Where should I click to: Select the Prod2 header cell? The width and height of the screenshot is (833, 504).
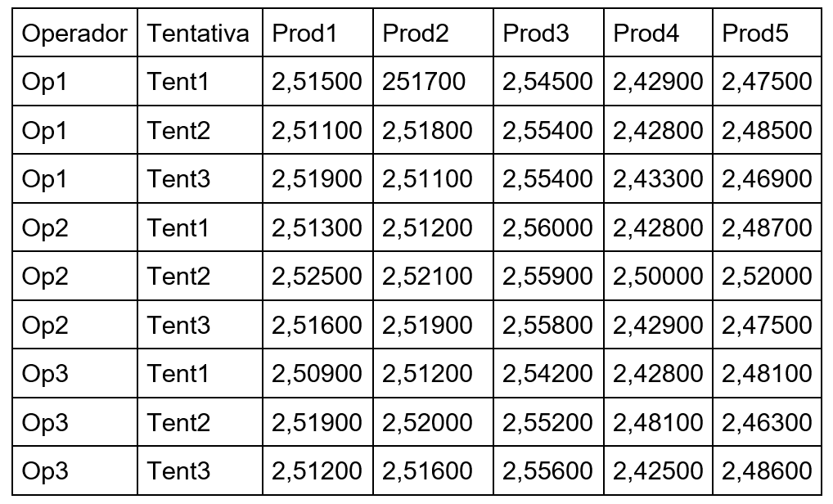pyautogui.click(x=433, y=33)
